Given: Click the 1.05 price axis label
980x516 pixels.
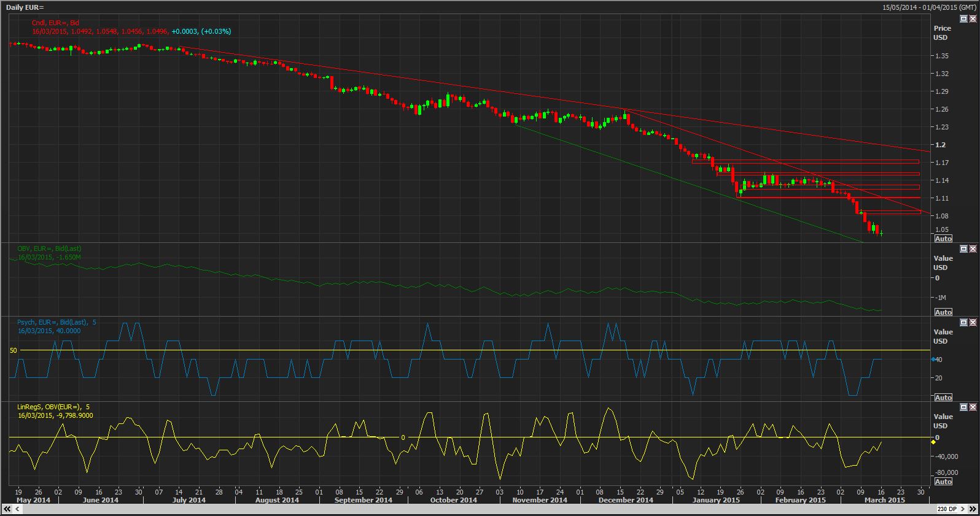Looking at the screenshot, I should [x=941, y=229].
